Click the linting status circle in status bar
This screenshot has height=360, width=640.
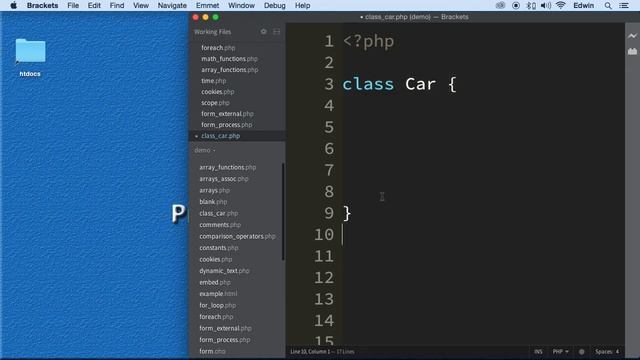582,351
